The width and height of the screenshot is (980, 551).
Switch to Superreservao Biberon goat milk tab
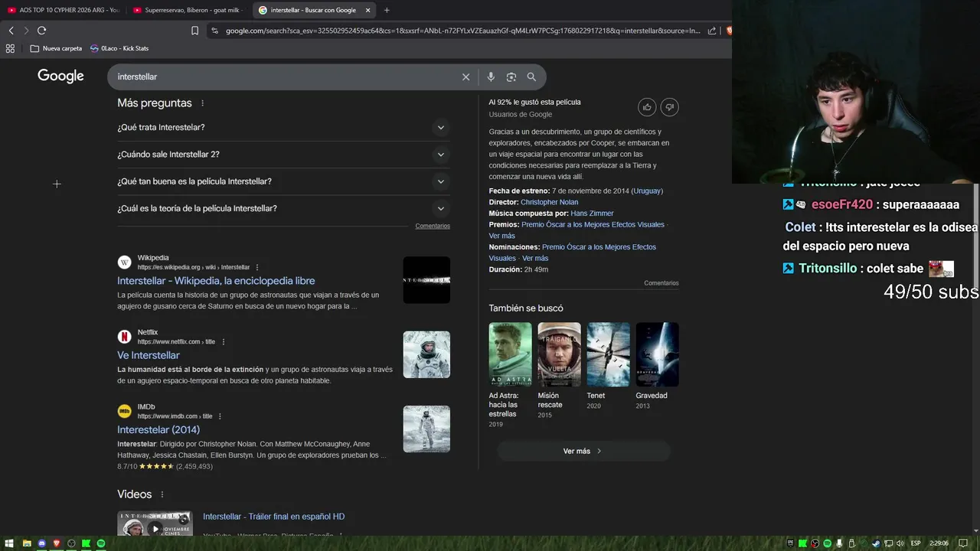188,10
